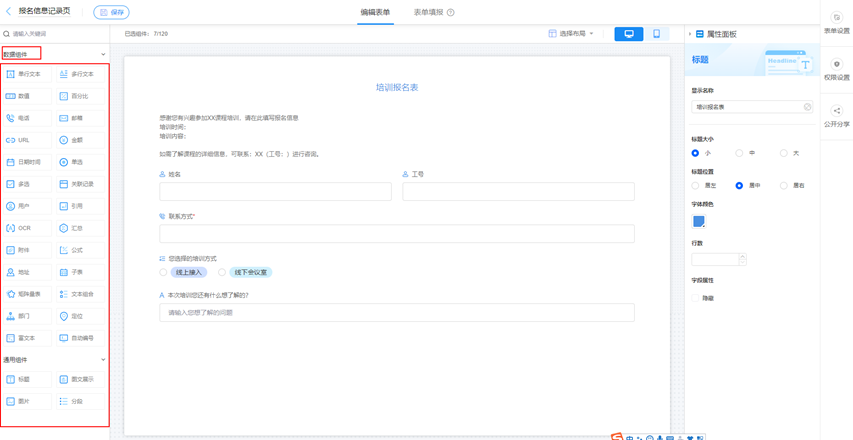Add the 矩阵量表 component
This screenshot has height=440, width=853.
[x=27, y=294]
